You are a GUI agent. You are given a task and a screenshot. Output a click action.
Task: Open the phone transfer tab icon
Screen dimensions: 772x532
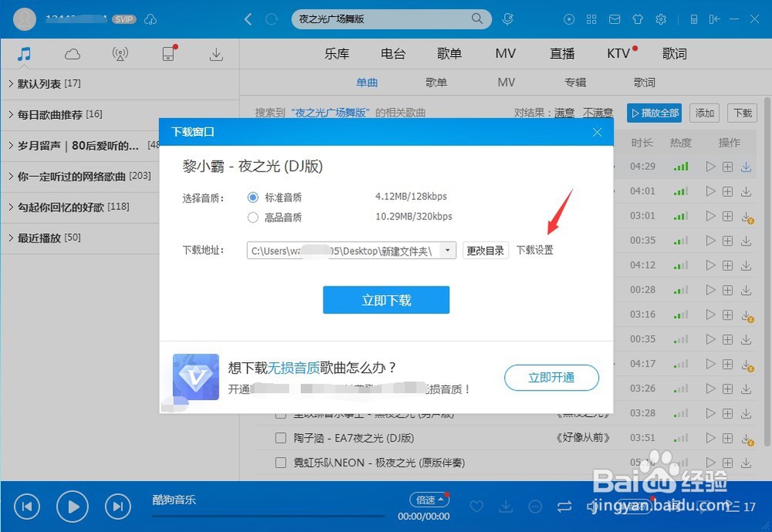168,53
